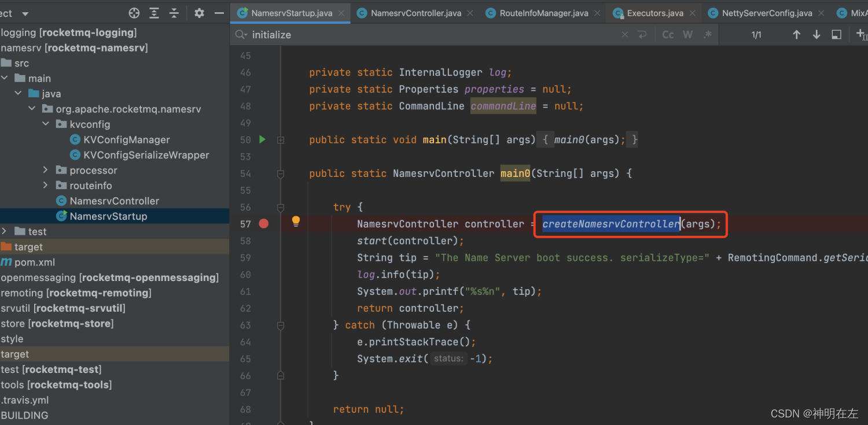The image size is (868, 425).
Task: Click the orange target folder icon under namesrv
Action: [x=6, y=247]
